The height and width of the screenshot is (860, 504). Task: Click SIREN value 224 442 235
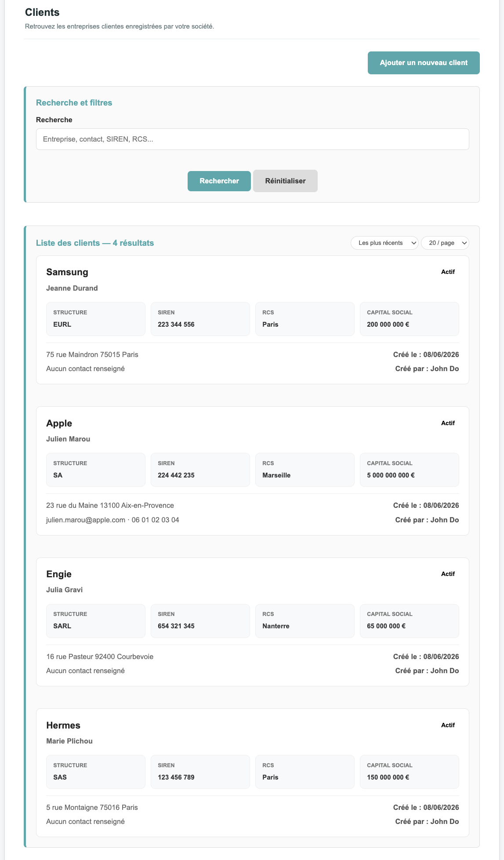tap(176, 475)
